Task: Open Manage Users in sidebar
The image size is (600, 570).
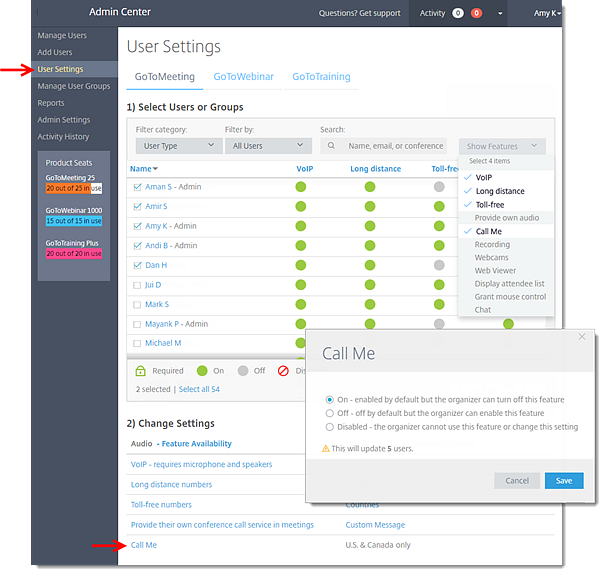Action: click(x=62, y=35)
